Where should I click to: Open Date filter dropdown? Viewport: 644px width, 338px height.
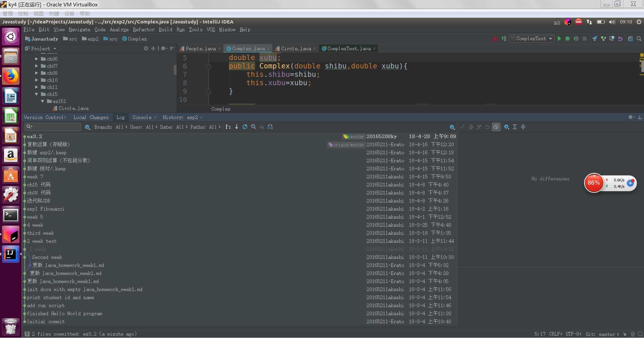[x=174, y=127]
